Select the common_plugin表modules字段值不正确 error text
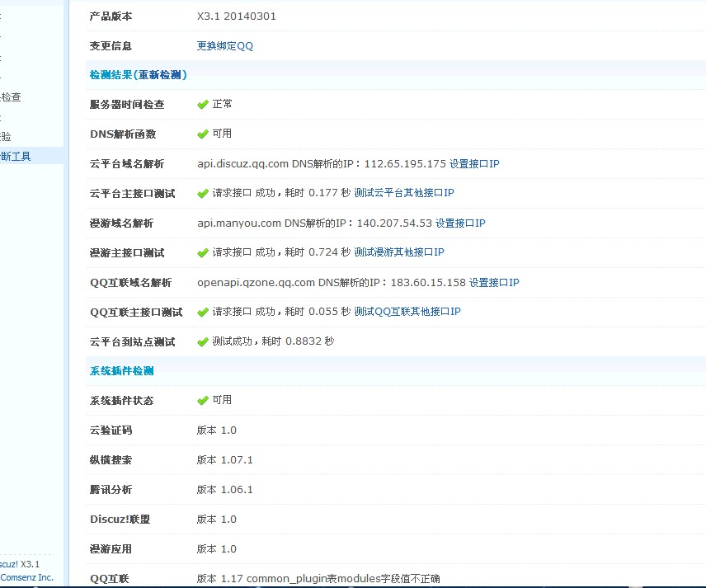706x588 pixels. pyautogui.click(x=344, y=579)
